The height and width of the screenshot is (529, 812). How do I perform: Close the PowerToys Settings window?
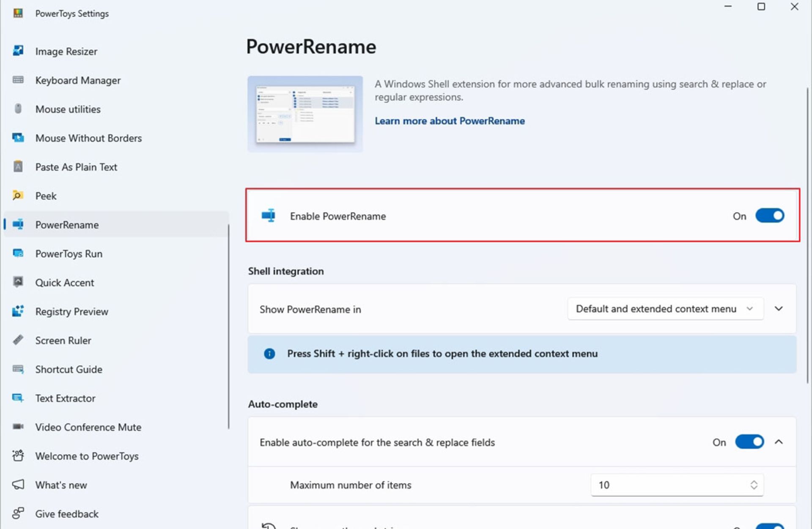[x=794, y=7]
